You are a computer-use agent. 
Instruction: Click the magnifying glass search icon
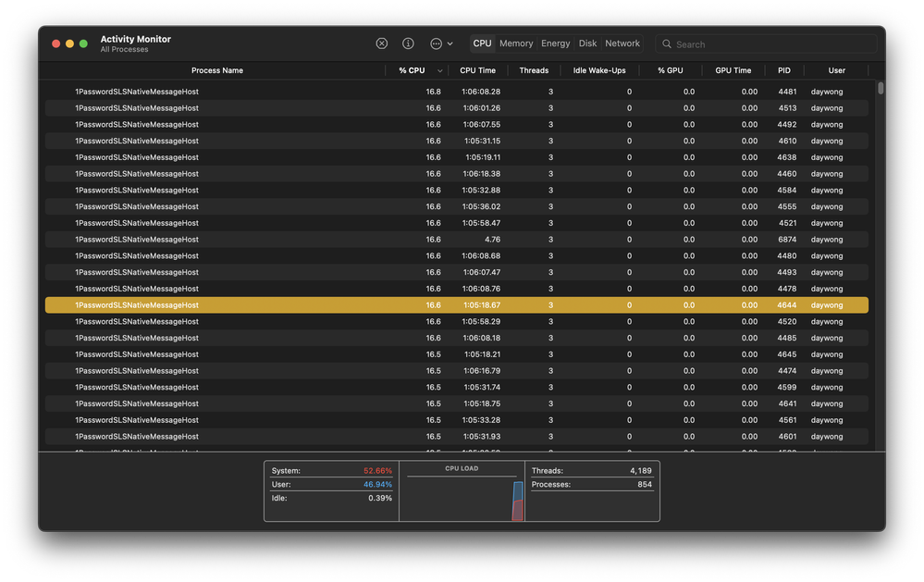[667, 44]
